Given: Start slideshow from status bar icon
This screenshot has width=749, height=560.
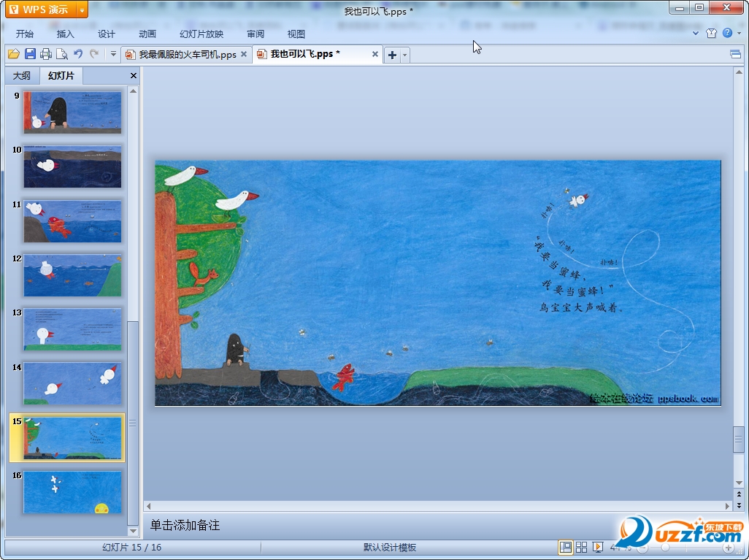Looking at the screenshot, I should click(598, 547).
